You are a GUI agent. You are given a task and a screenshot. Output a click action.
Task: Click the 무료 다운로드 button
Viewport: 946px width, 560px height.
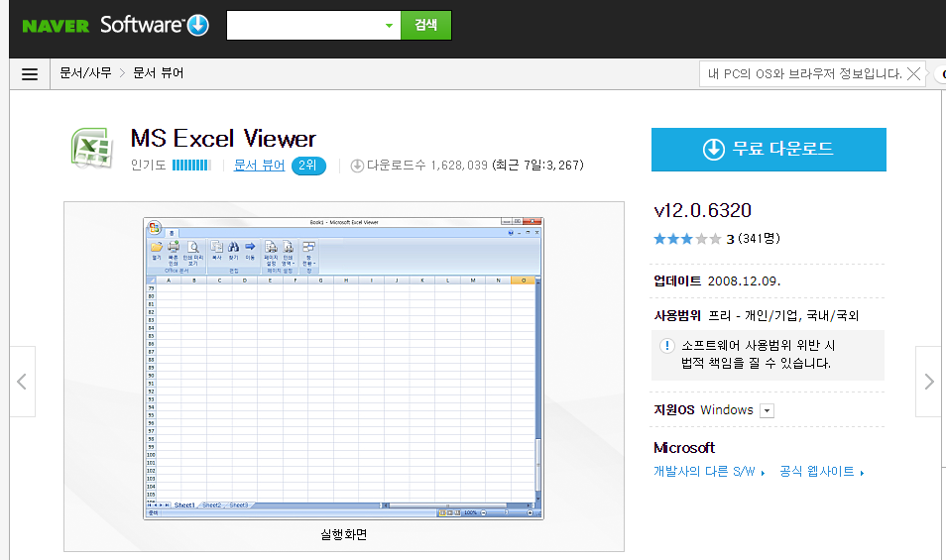769,149
